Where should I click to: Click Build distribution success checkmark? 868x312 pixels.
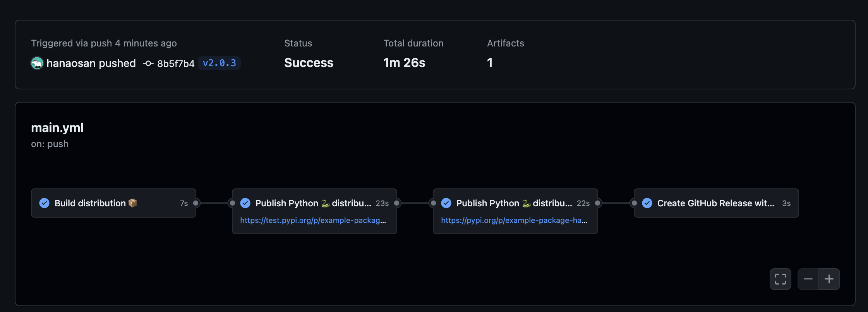click(45, 203)
